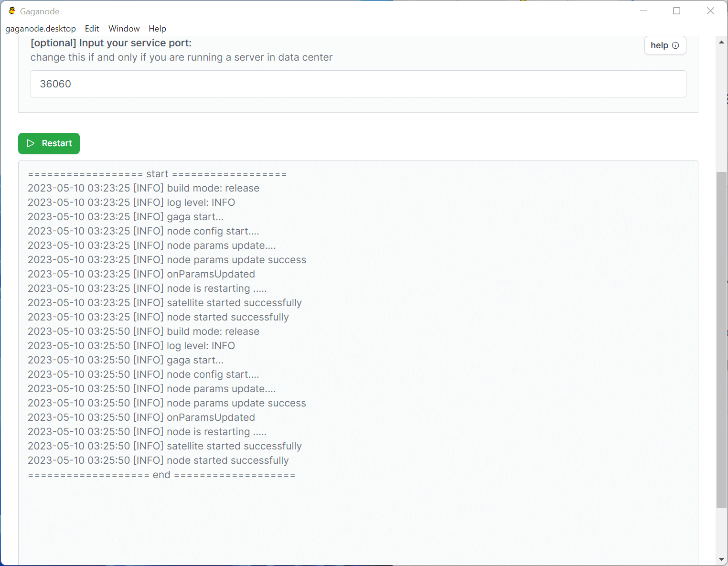Click the last 'node started successfully' log entry
728x566 pixels.
pos(158,460)
